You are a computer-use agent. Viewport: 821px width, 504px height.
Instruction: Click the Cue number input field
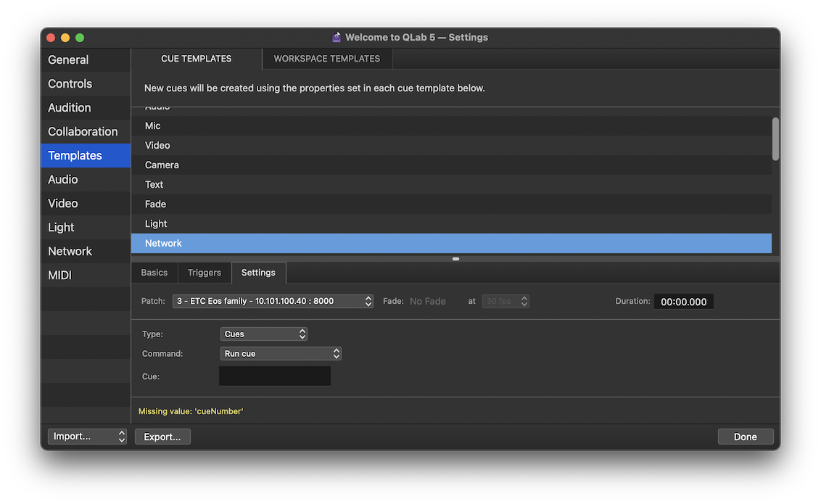click(x=274, y=376)
